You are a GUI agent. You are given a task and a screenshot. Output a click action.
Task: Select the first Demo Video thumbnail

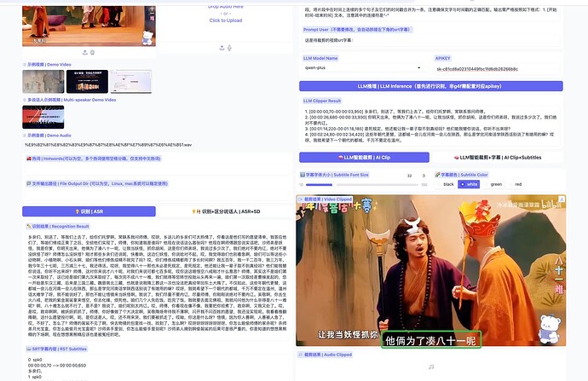[43, 81]
